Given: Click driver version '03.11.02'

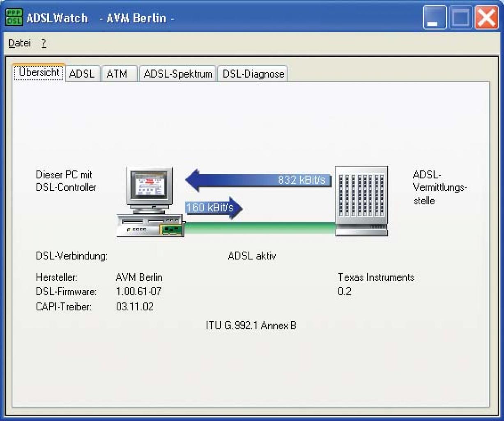Looking at the screenshot, I should click(x=135, y=307).
